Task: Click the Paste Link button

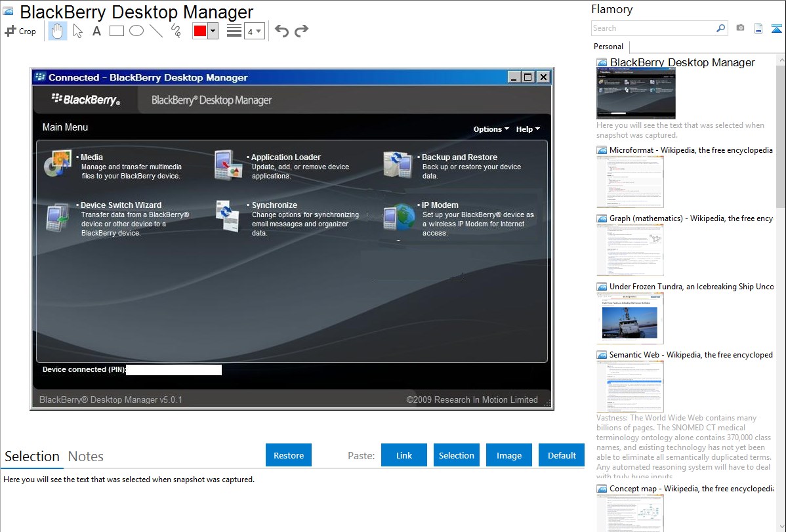Action: pyautogui.click(x=404, y=455)
